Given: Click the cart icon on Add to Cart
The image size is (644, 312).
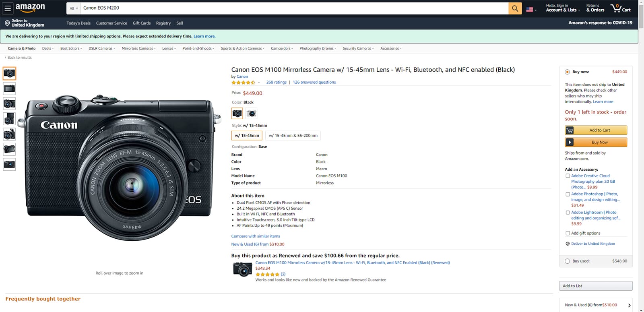Looking at the screenshot, I should tap(570, 130).
